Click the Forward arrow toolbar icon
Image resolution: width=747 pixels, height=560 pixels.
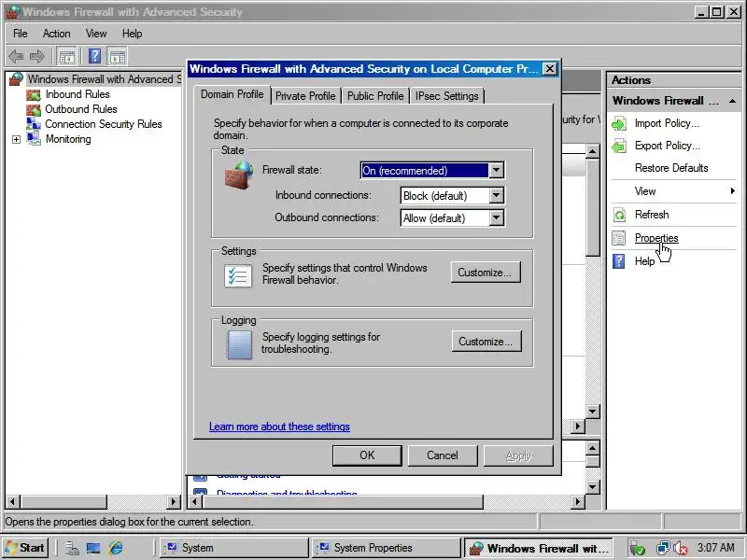[x=37, y=56]
